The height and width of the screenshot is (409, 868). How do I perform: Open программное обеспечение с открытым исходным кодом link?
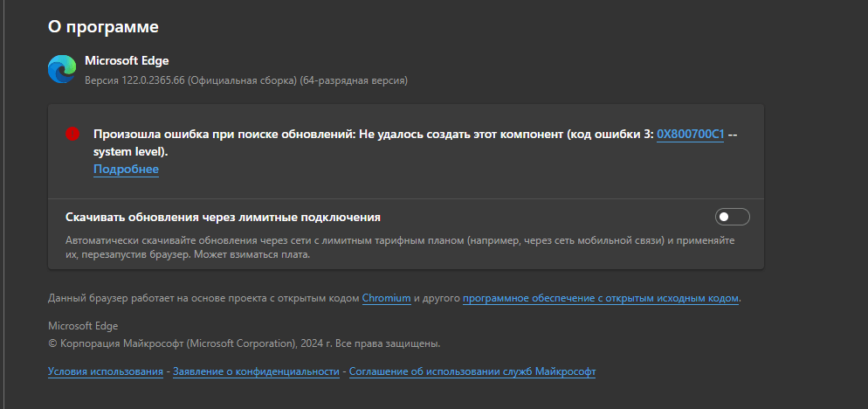601,298
